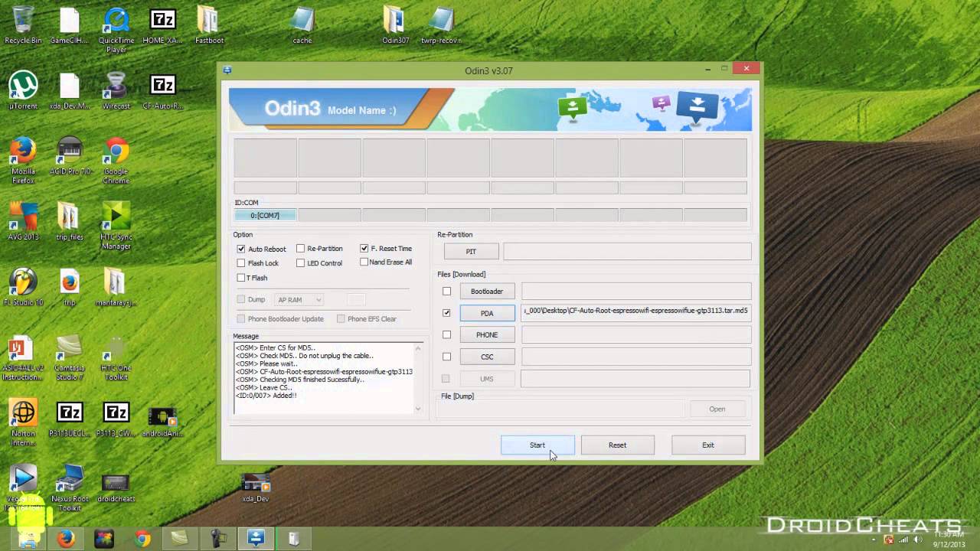Click Chrome icon in the taskbar
The width and height of the screenshot is (980, 551).
(x=142, y=539)
